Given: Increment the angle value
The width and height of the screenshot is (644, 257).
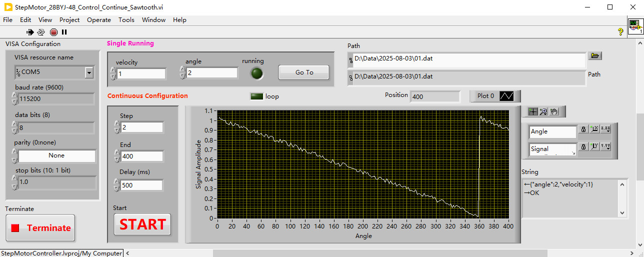Looking at the screenshot, I should pyautogui.click(x=182, y=69).
